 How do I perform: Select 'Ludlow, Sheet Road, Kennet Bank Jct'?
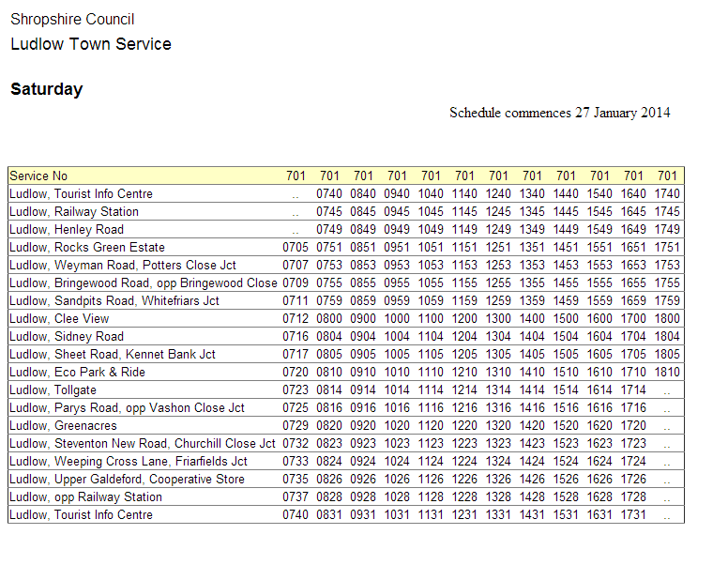pos(113,355)
